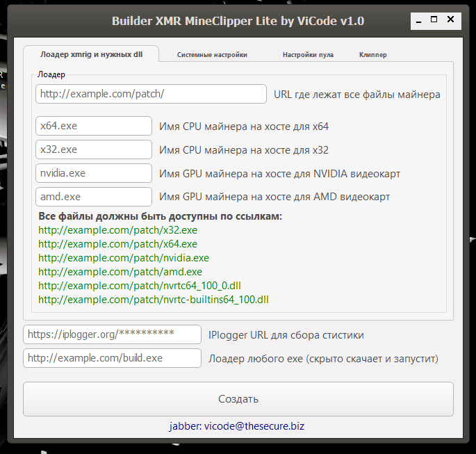Click the http://example.com/build.exe input field
Image resolution: width=476 pixels, height=454 pixels.
tap(113, 358)
